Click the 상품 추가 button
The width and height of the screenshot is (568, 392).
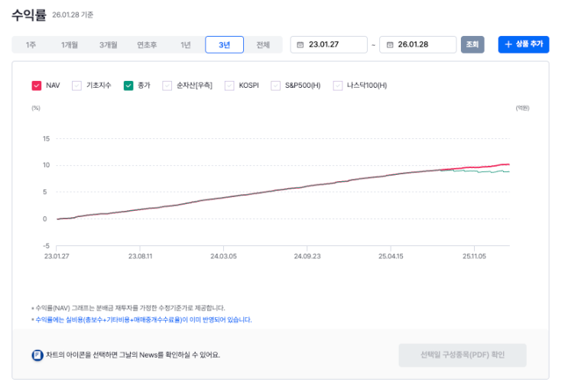pyautogui.click(x=524, y=44)
